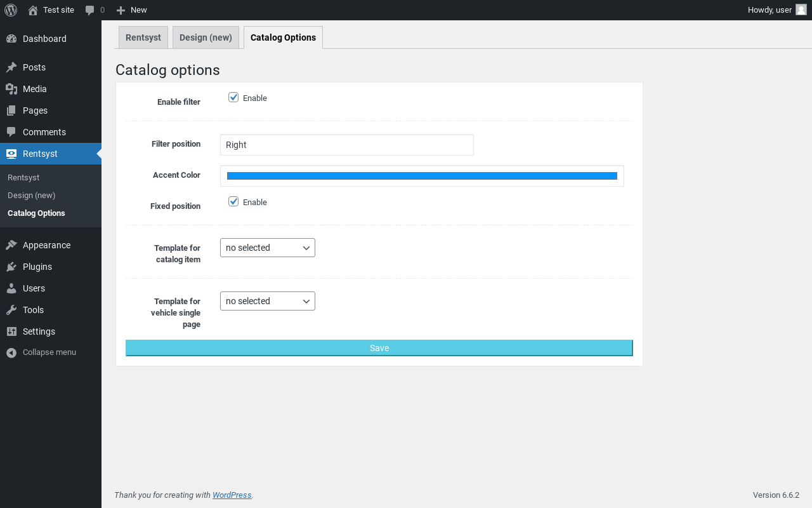This screenshot has width=812, height=508.
Task: Switch to the Design (new) tab
Action: (x=206, y=37)
